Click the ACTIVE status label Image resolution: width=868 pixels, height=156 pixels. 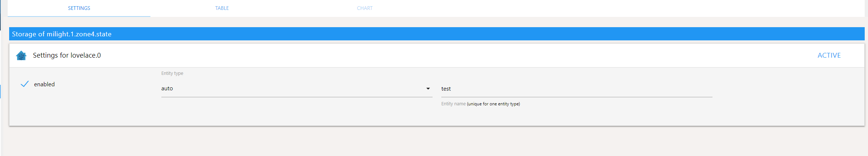pos(829,55)
